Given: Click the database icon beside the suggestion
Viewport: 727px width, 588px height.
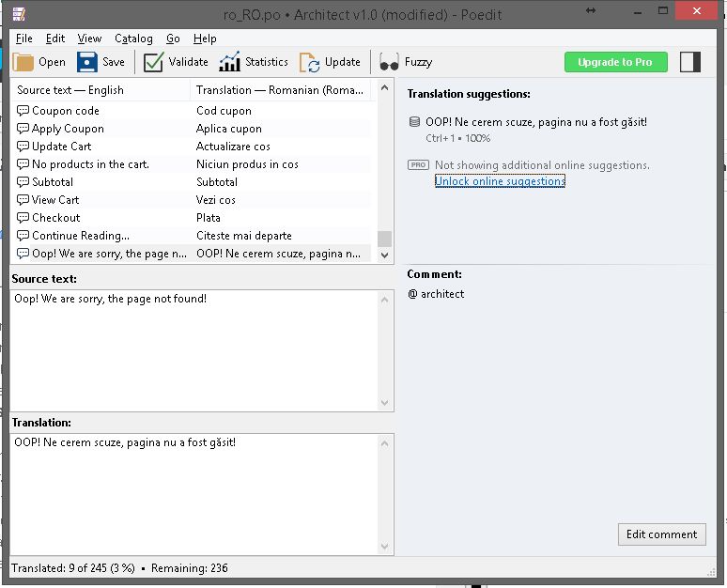Looking at the screenshot, I should pos(414,122).
